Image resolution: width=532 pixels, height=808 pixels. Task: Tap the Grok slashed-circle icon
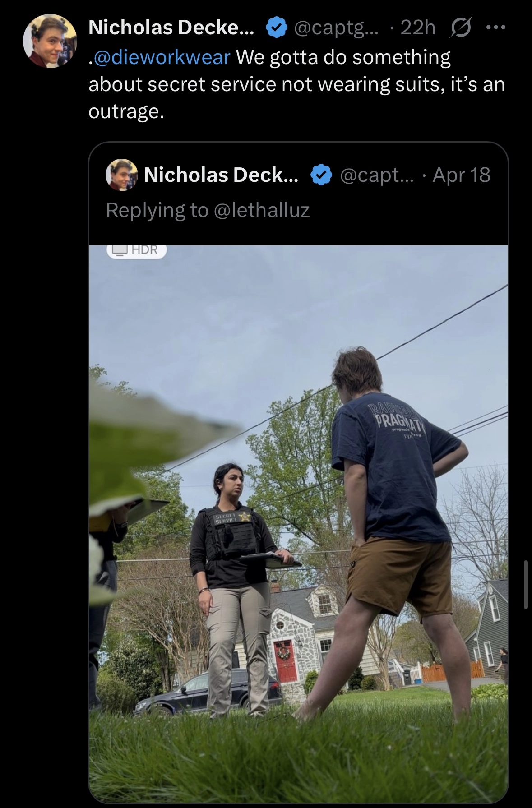point(460,28)
